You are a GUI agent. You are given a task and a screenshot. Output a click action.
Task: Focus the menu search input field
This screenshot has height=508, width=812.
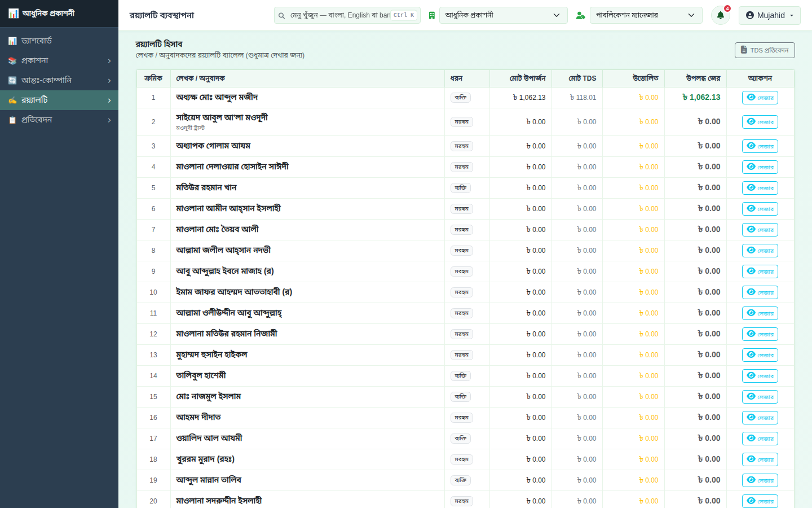pos(347,15)
